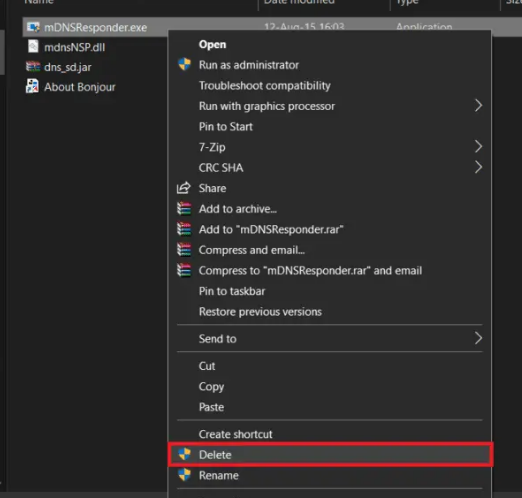Click WinRAR icon beside Compress to rar and email
This screenshot has width=522, height=498.
point(184,270)
